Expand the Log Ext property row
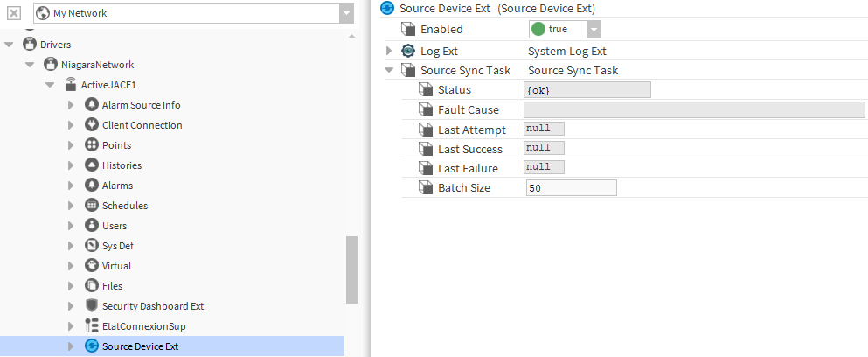Viewport: 868px width, 357px height. point(390,52)
